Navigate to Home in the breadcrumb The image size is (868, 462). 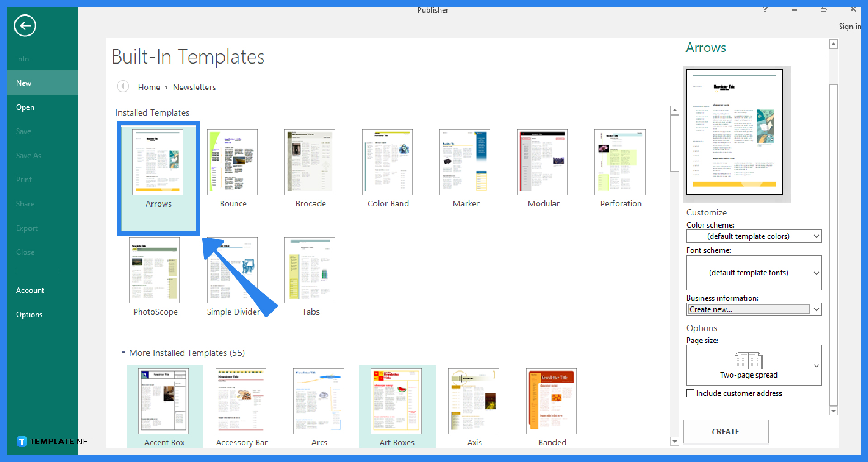tap(149, 87)
